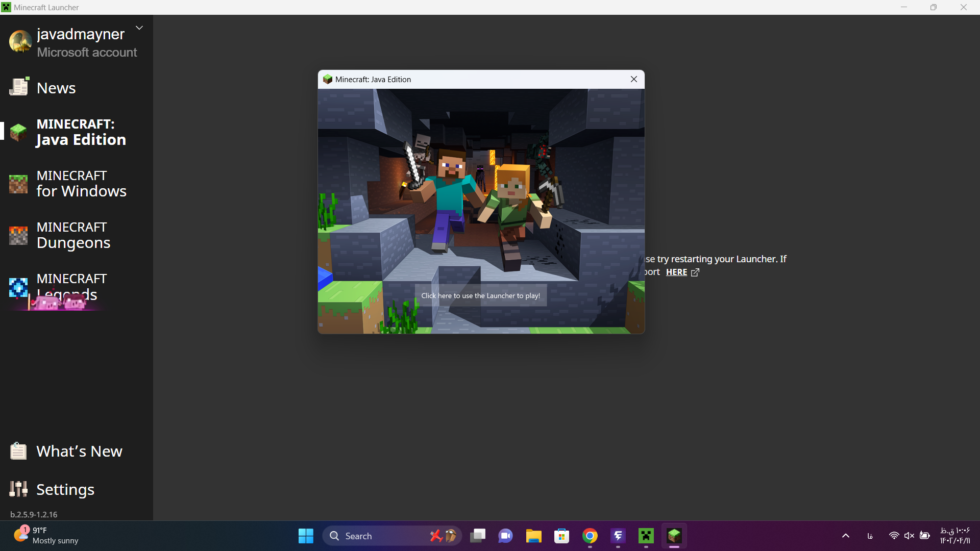
Task: Click 'Click here to use the Launcher to play!'
Action: tap(480, 295)
